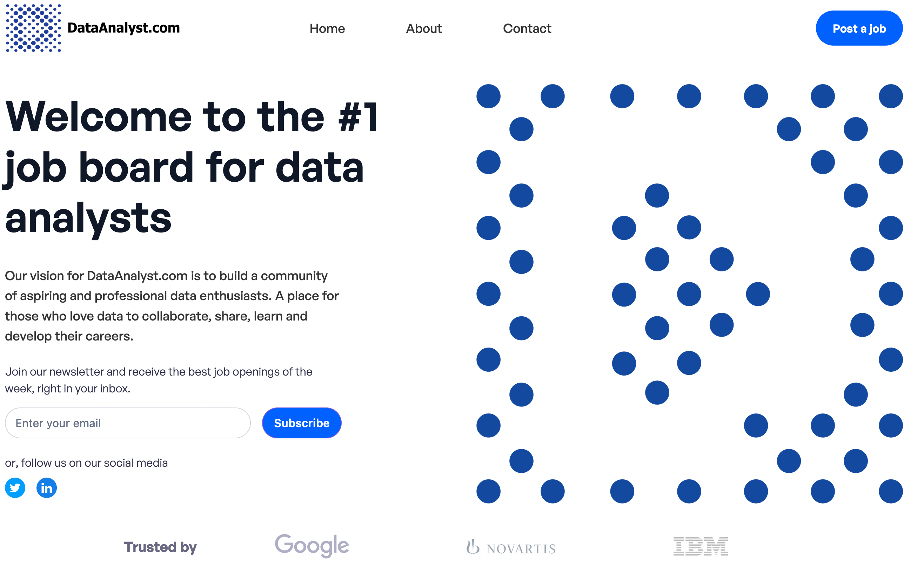
Task: Open the About navigation item
Action: point(424,28)
